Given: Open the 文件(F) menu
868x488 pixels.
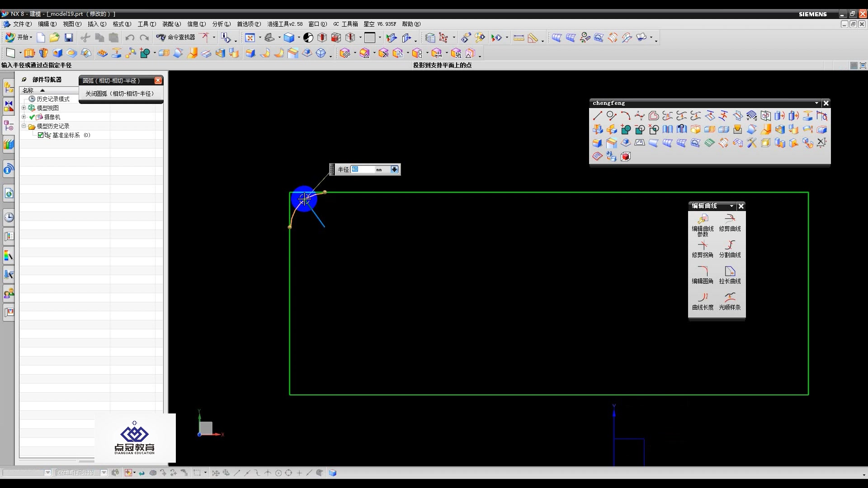Looking at the screenshot, I should [x=22, y=24].
